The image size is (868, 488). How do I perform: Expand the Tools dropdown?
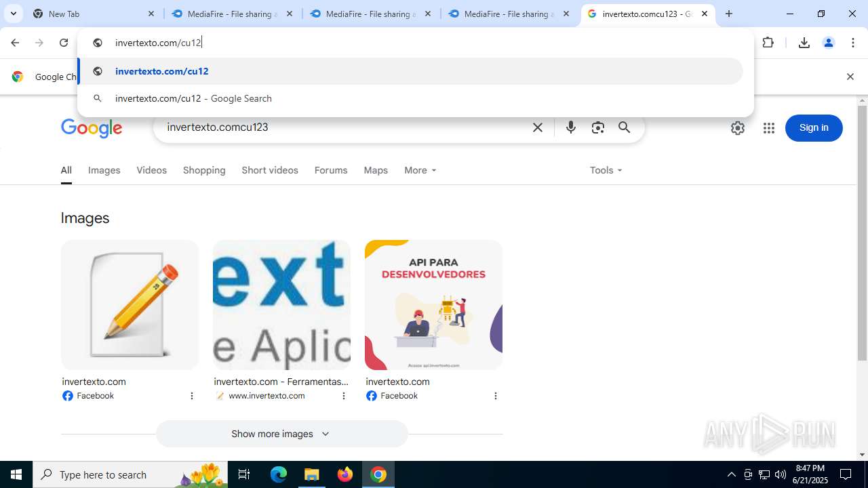(x=606, y=171)
